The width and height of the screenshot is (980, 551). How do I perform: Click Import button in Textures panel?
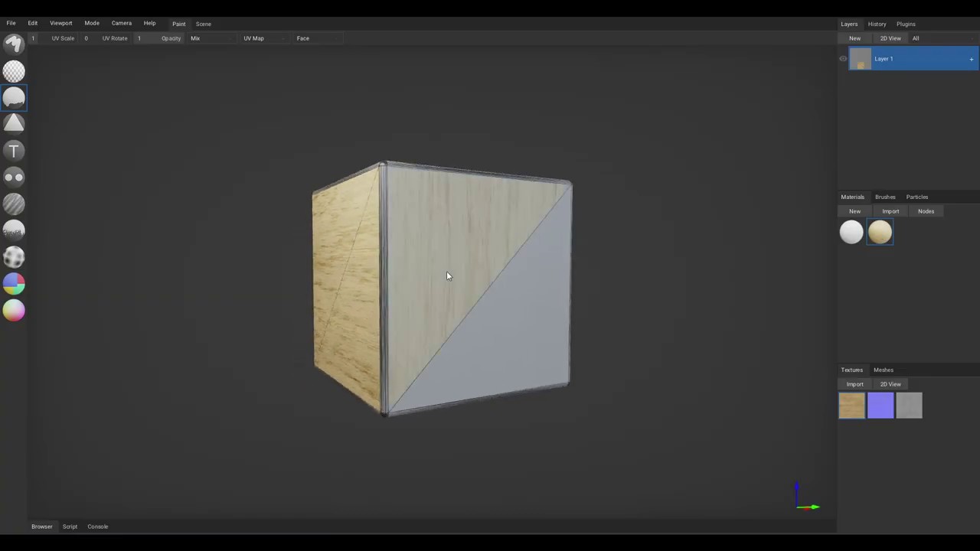854,384
